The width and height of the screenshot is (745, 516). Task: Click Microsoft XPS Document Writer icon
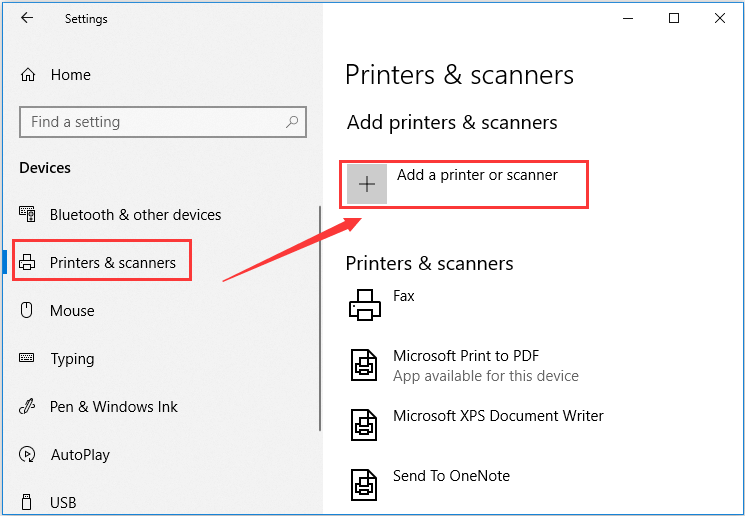(365, 424)
